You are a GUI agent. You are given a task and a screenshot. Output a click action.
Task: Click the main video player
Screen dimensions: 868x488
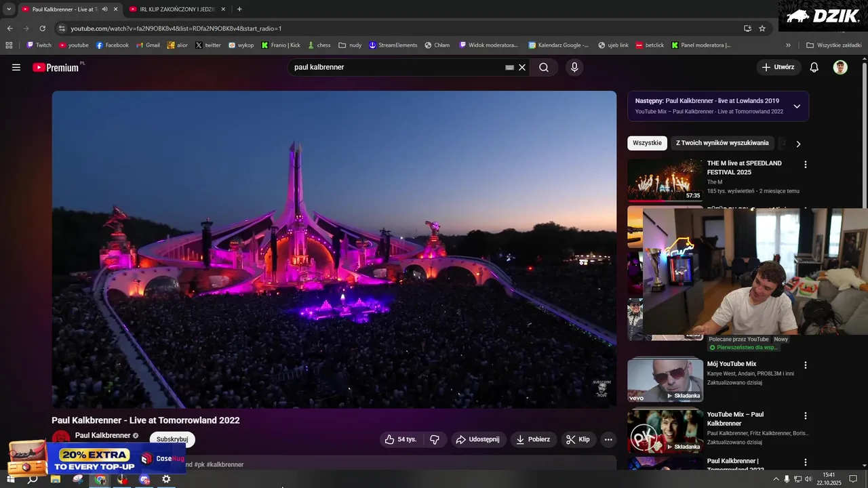334,249
